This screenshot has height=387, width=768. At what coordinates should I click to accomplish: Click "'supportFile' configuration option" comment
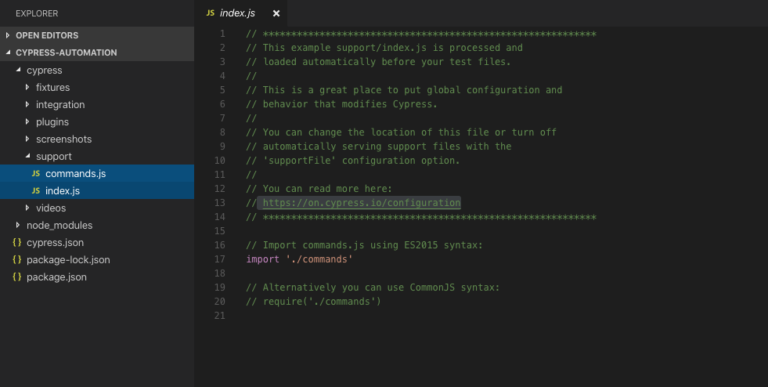(x=361, y=161)
